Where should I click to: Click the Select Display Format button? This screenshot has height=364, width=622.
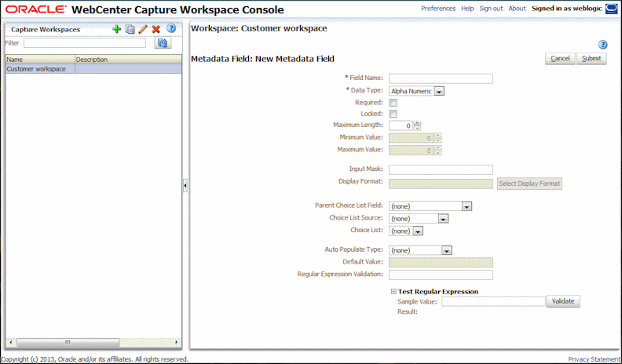[x=529, y=184]
